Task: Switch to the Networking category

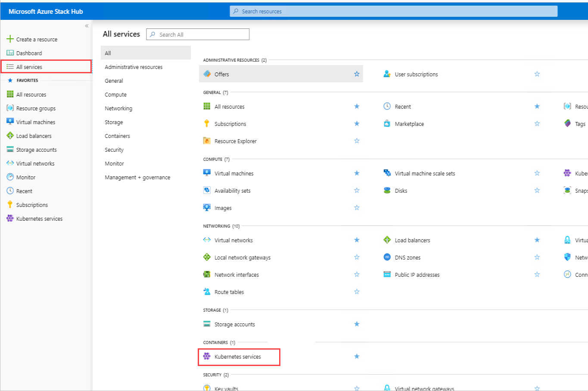Action: click(x=118, y=108)
